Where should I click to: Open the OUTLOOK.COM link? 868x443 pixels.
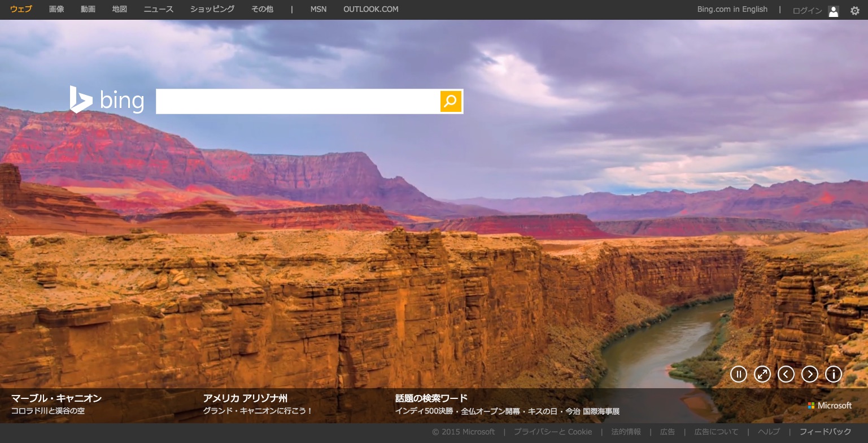pyautogui.click(x=370, y=9)
